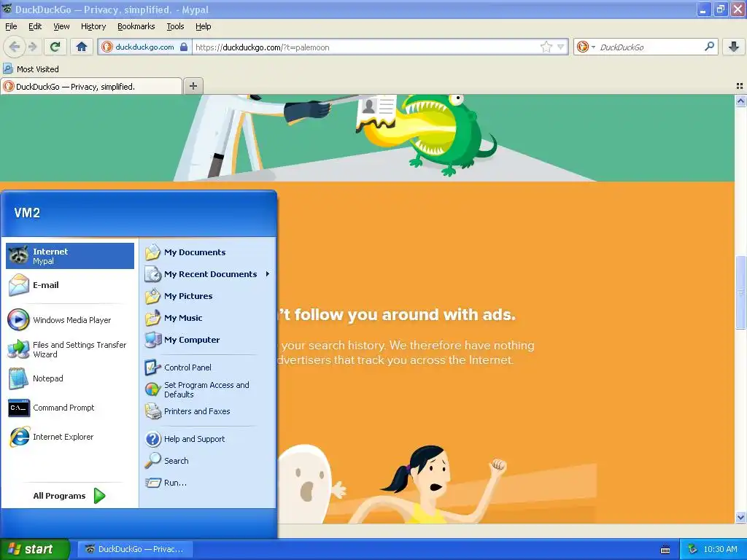Open the tab groups grid icon

[x=740, y=86]
